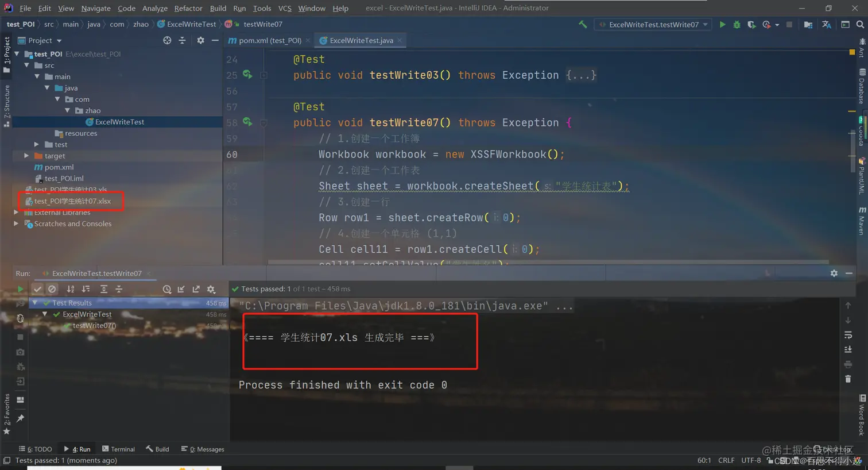Collapse all test results icon
Image resolution: width=868 pixels, height=470 pixels.
(x=119, y=289)
